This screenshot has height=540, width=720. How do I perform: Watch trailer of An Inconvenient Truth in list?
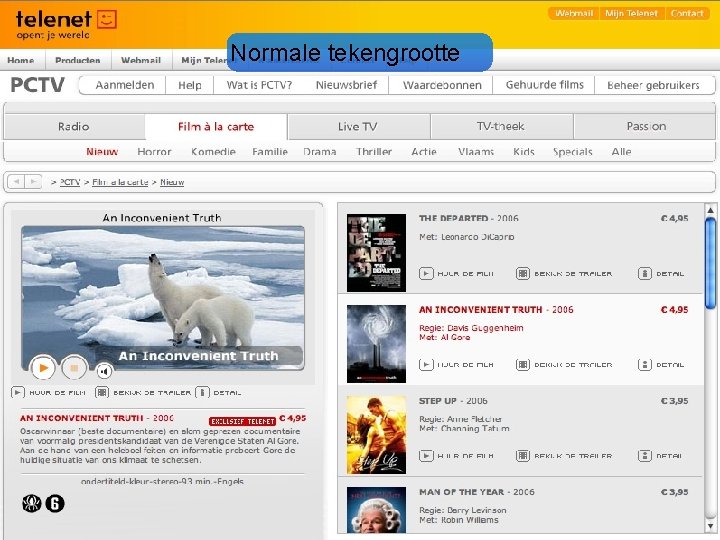click(564, 365)
